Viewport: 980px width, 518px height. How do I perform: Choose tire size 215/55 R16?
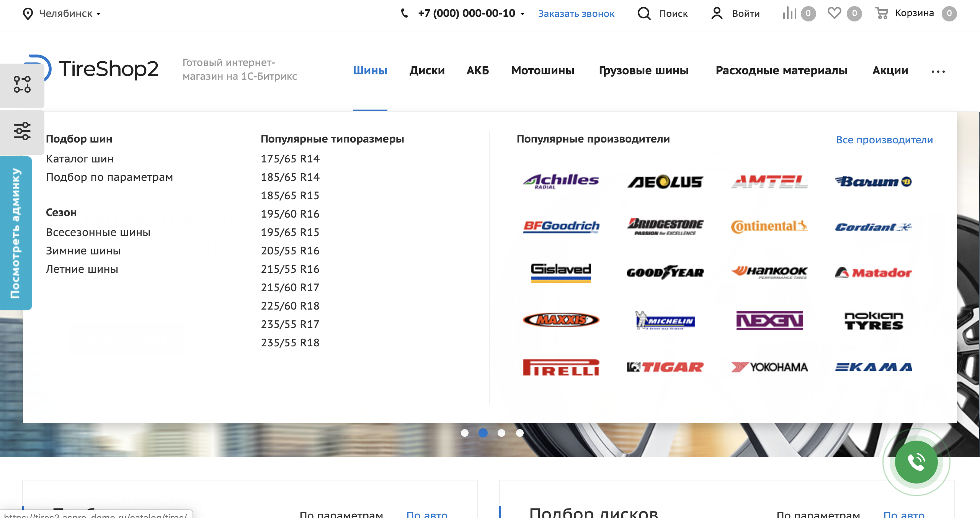click(290, 269)
